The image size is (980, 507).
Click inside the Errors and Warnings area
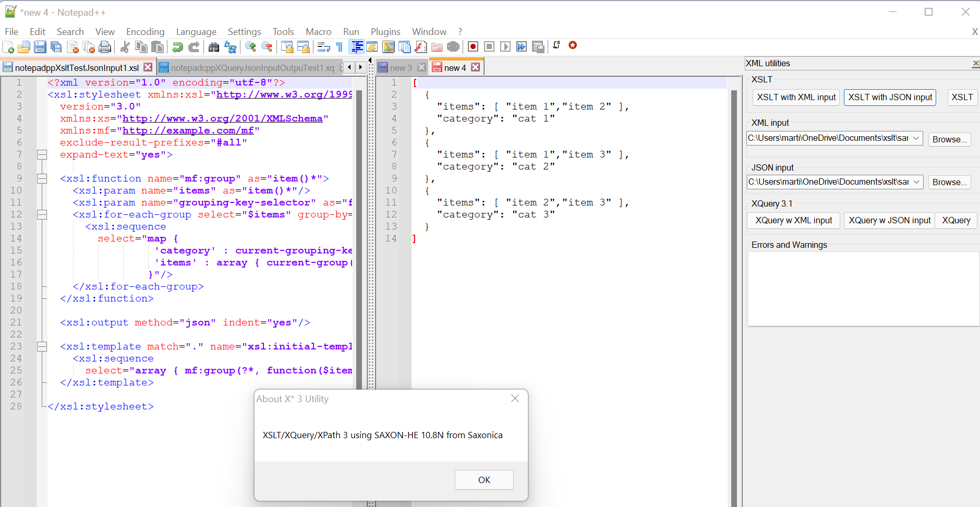coord(863,289)
